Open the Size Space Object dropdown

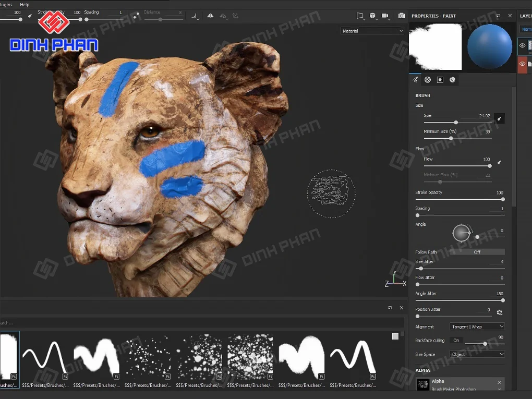[x=477, y=354]
